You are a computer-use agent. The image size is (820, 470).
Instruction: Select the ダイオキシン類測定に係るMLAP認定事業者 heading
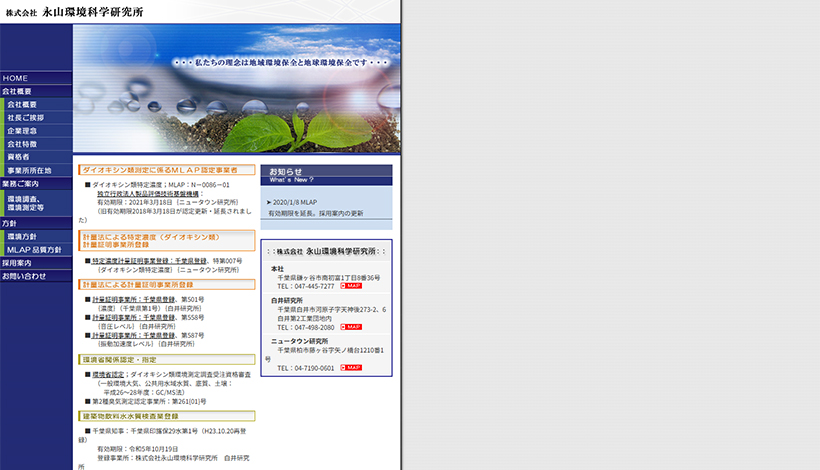pyautogui.click(x=167, y=170)
